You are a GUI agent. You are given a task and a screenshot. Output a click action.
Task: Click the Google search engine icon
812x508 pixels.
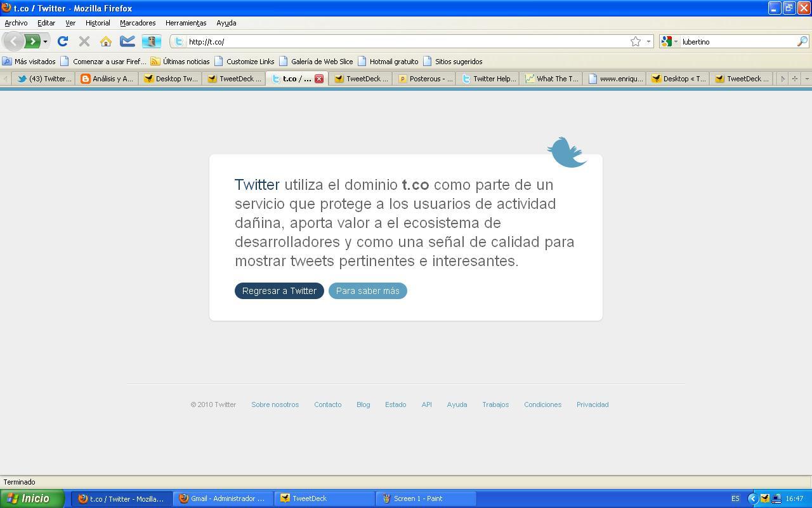666,41
